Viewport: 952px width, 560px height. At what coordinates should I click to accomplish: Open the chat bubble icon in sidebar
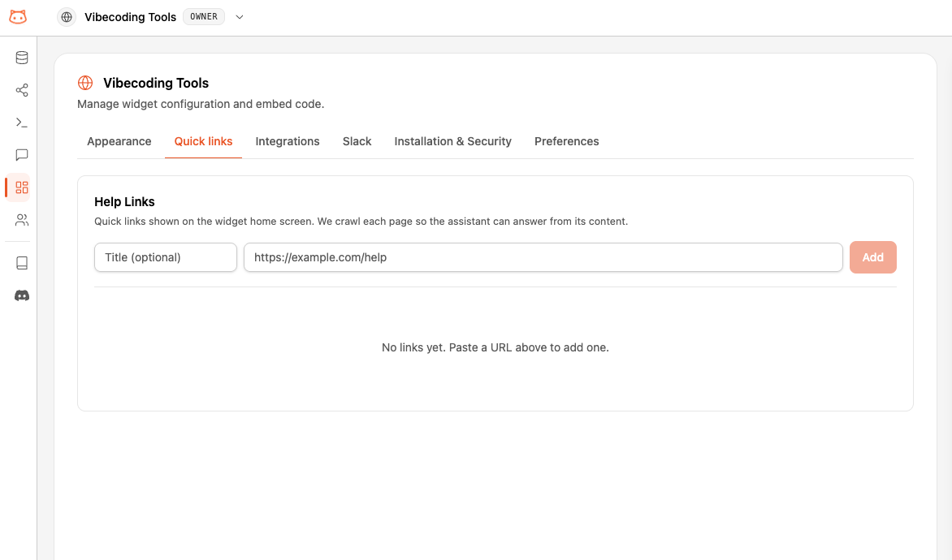point(22,155)
